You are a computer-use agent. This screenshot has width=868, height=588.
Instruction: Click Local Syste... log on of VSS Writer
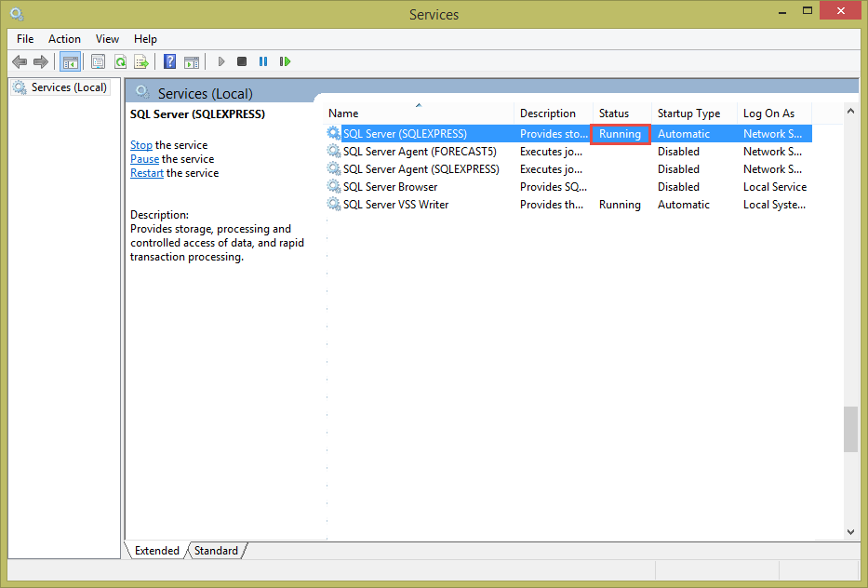(774, 205)
